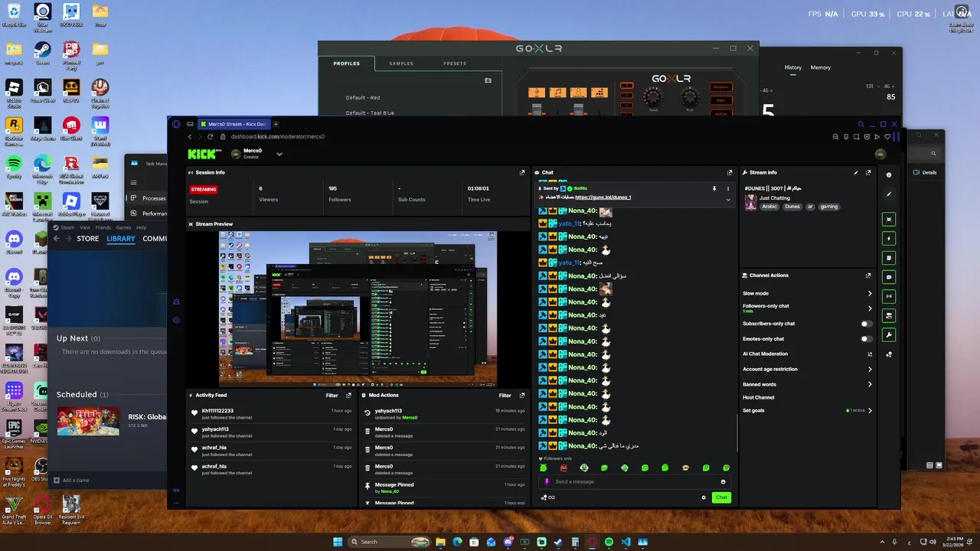The width and height of the screenshot is (980, 551).
Task: Select Memory tab in calculator window
Action: pos(821,67)
